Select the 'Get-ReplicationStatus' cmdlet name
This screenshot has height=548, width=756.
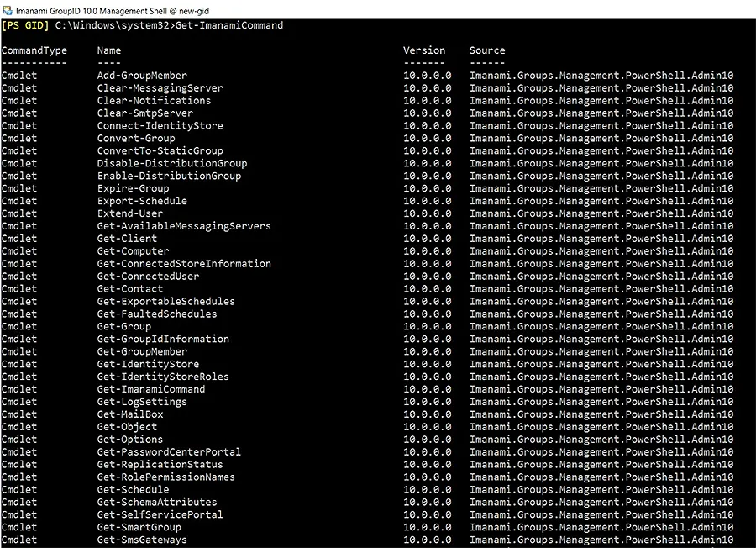[160, 464]
